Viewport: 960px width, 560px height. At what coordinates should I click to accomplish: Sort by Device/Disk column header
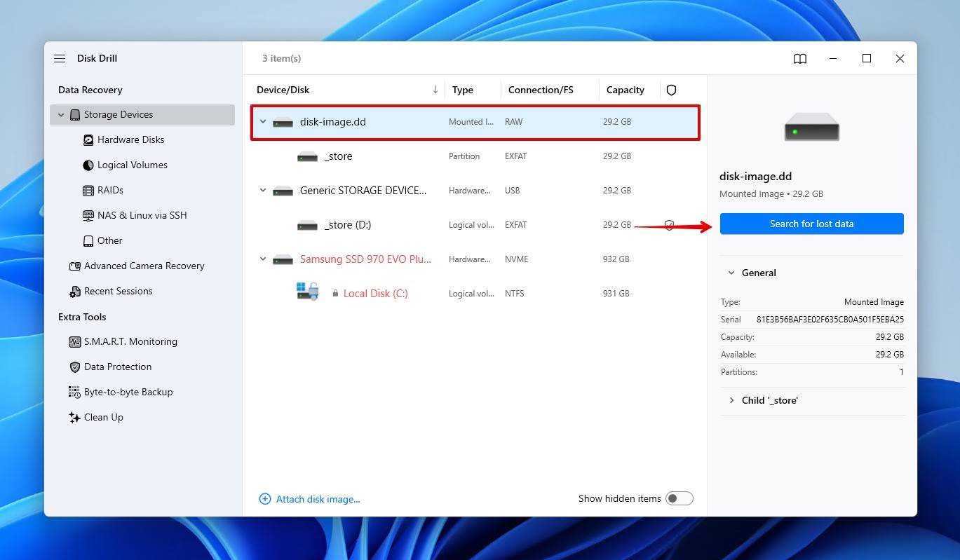click(283, 90)
